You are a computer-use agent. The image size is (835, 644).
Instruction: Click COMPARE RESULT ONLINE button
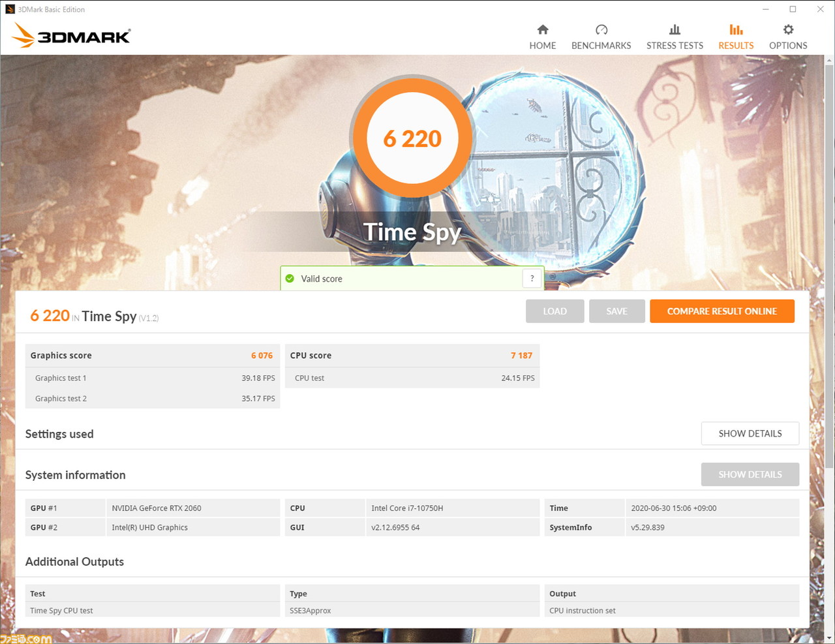click(722, 311)
